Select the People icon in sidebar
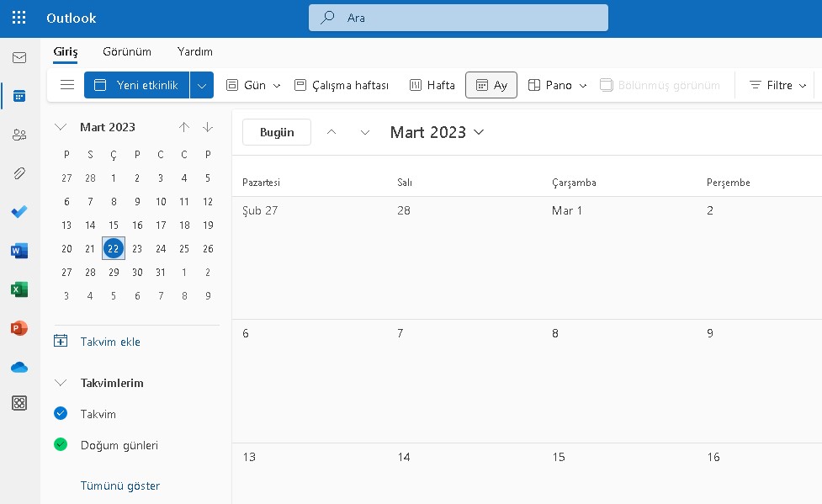 [19, 135]
